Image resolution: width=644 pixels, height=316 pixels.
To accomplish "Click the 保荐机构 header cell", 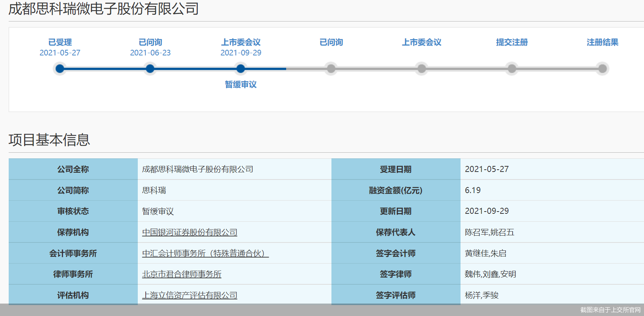I will pos(73,232).
